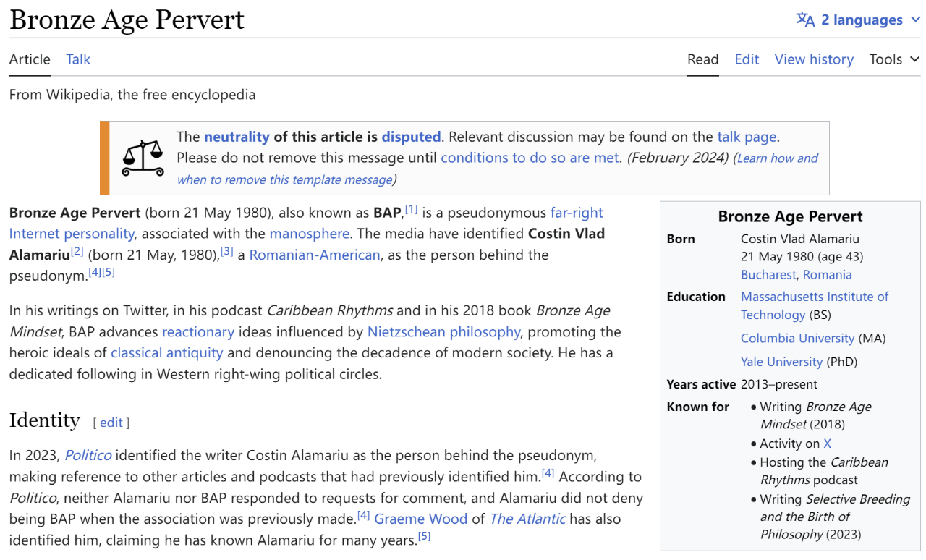Click the neutrality scales icon
Image resolution: width=926 pixels, height=560 pixels.
click(x=143, y=158)
